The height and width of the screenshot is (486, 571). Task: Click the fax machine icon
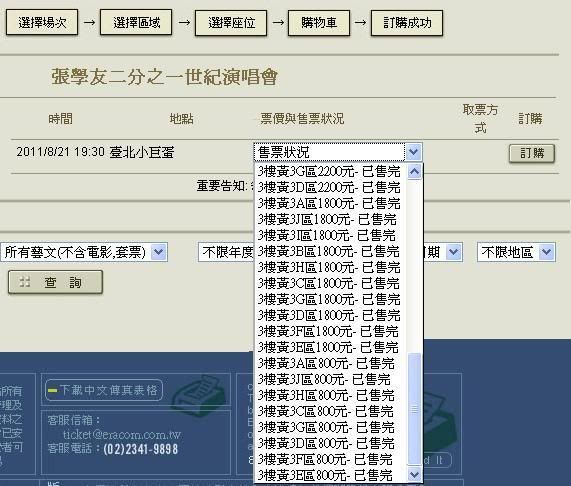(198, 396)
